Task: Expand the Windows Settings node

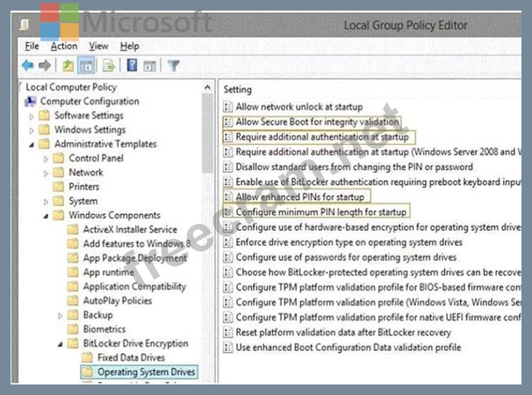Action: 32,130
